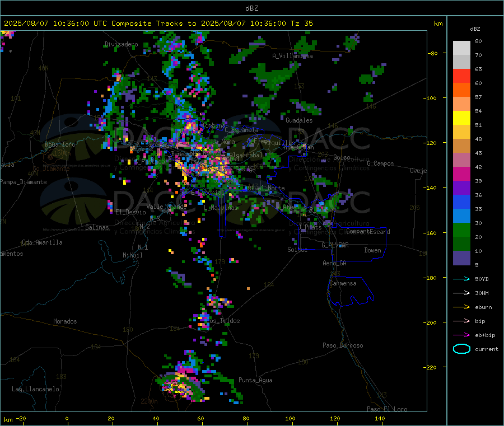
Task: Click the Morados map label
Action: pos(65,321)
